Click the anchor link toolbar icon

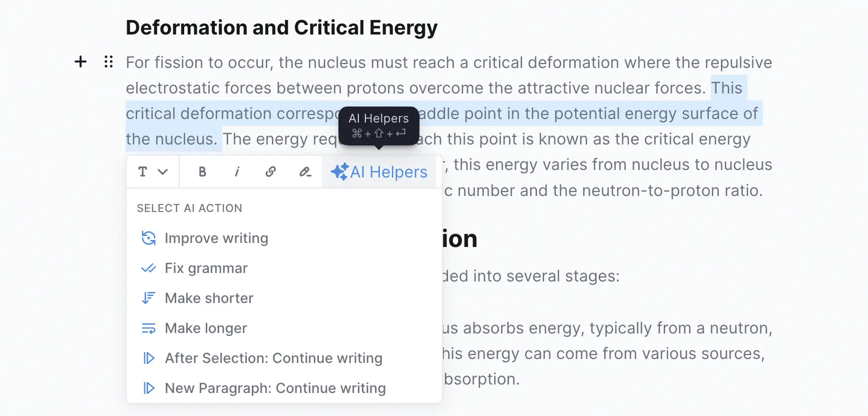[304, 171]
